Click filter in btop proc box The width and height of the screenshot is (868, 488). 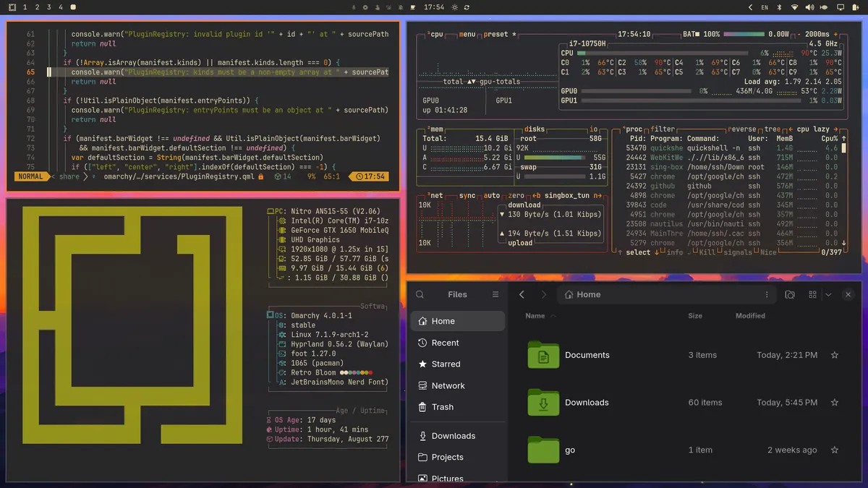pos(662,129)
